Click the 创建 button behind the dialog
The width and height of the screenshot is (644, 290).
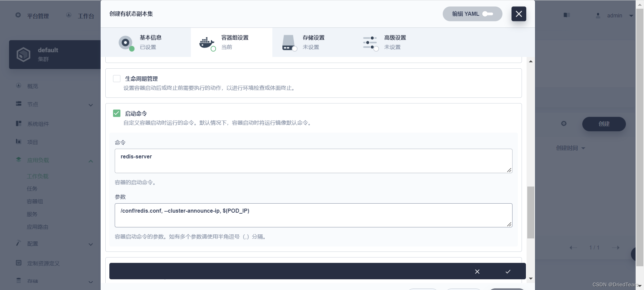[x=604, y=124]
